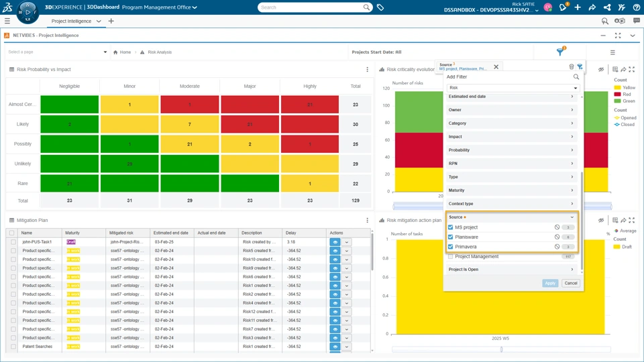Open the social network share icon
The image size is (644, 362).
pyautogui.click(x=607, y=7)
